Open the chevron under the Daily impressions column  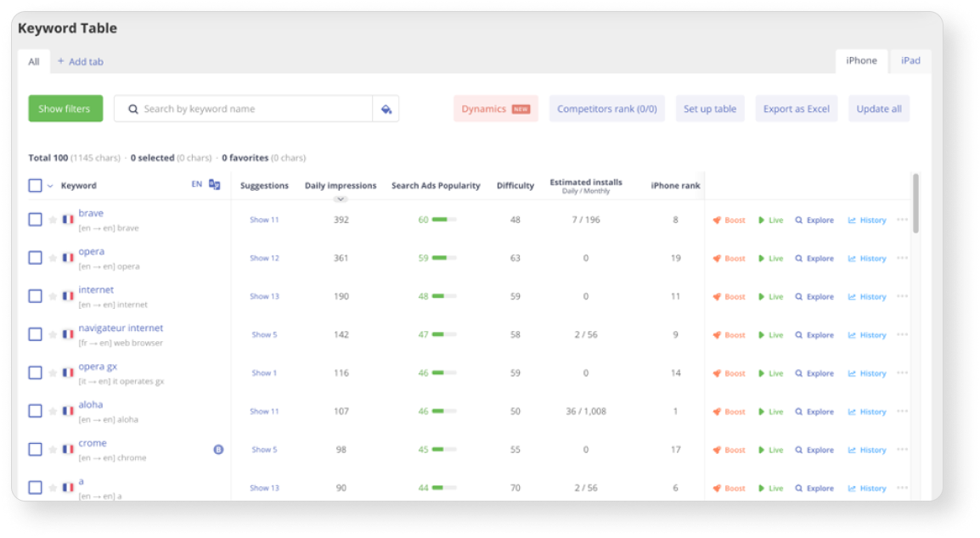[x=340, y=198]
